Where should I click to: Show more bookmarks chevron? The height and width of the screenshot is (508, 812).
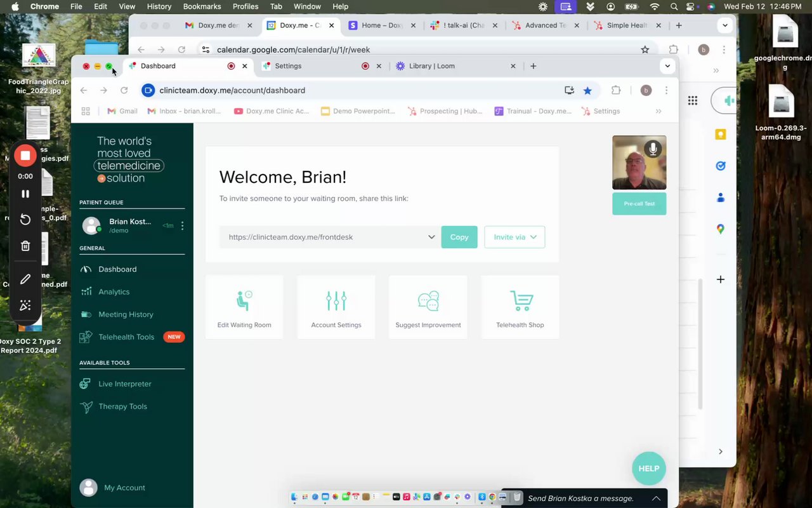[x=658, y=111]
